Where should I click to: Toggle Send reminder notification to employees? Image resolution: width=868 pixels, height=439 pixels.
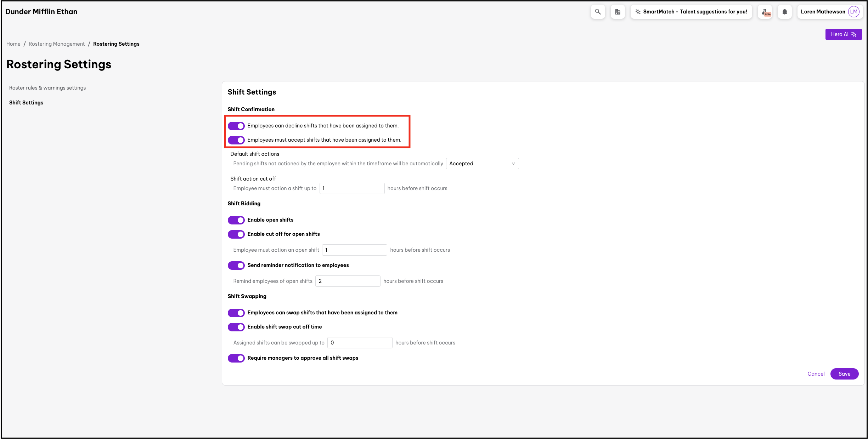[236, 266]
